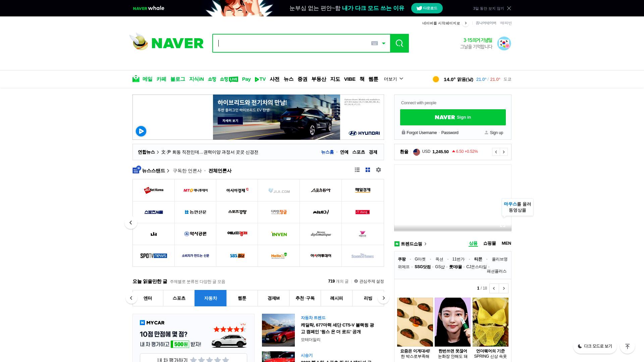644x362 pixels.
Task: Click the Forgot Username link
Action: (422, 133)
